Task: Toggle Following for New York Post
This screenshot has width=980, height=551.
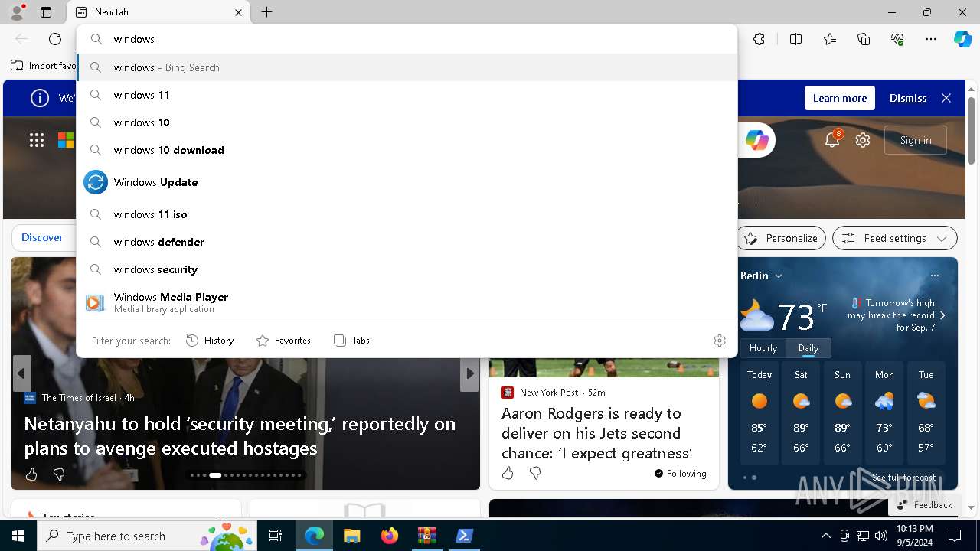Action: pos(681,474)
